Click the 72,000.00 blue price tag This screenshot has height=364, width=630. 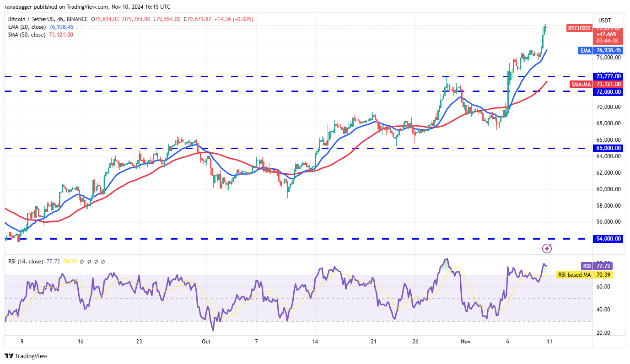pos(608,92)
